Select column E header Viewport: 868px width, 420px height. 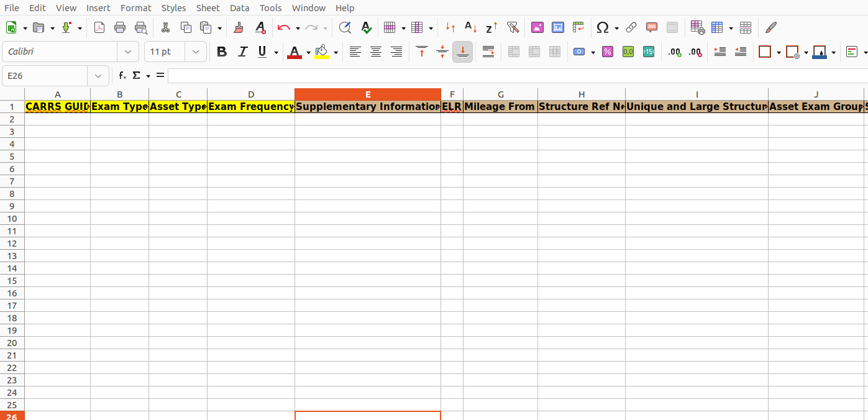coord(368,94)
